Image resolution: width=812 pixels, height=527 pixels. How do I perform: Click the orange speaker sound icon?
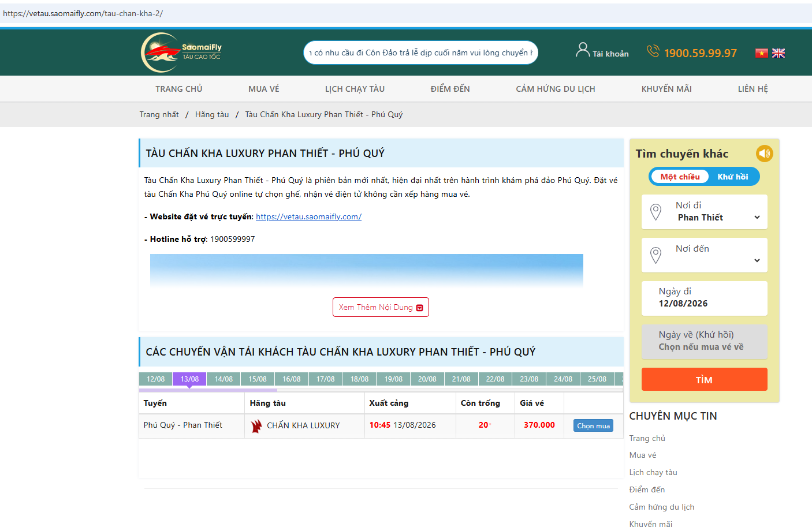click(x=765, y=154)
